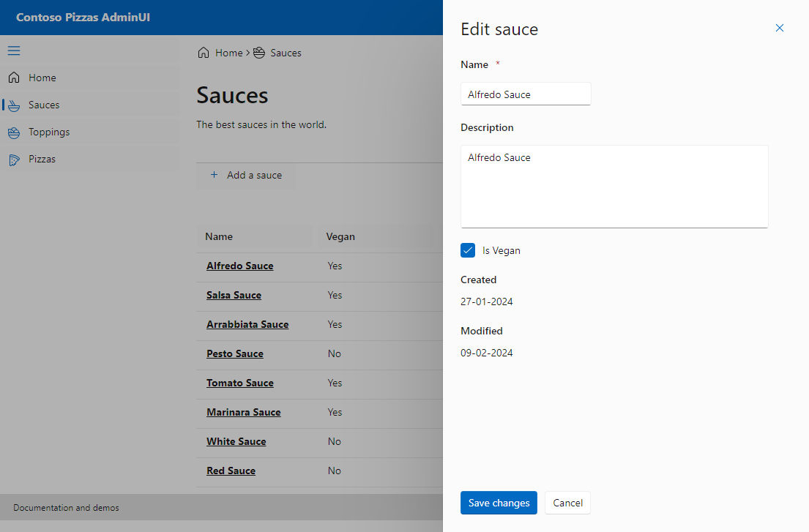
Task: Open the Marinara Sauce link
Action: click(244, 412)
